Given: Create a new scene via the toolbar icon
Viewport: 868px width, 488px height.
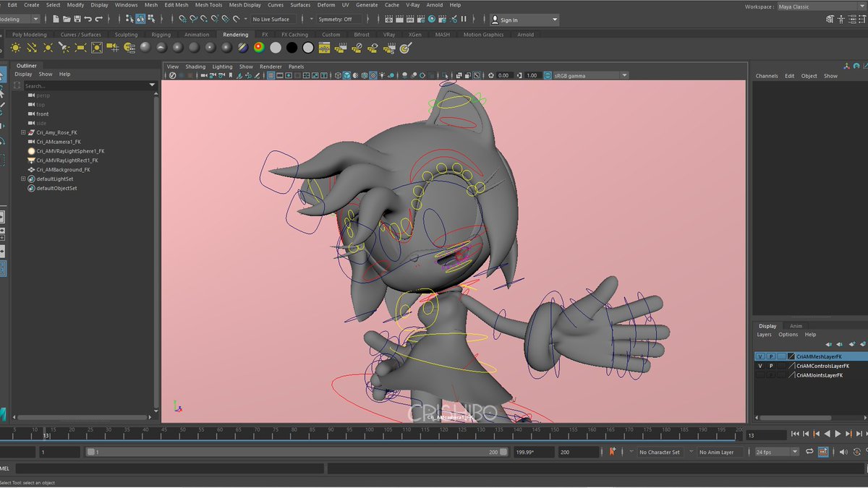Looking at the screenshot, I should click(56, 20).
